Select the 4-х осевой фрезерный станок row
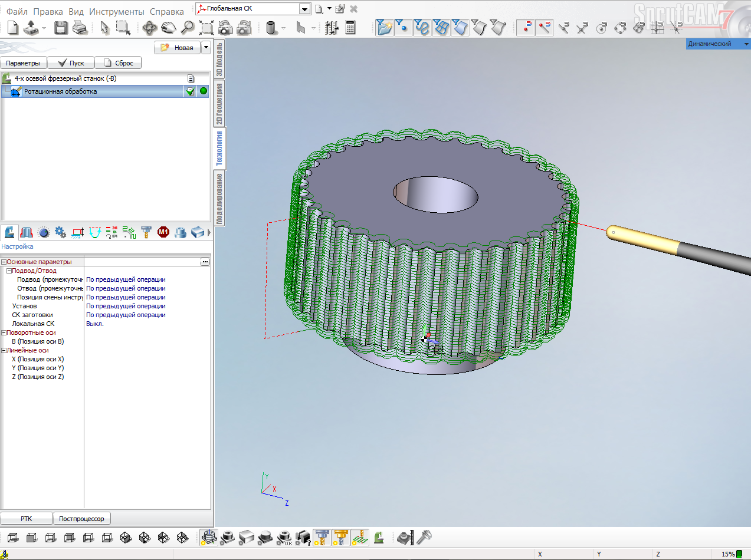Viewport: 751px width, 560px height. click(x=105, y=78)
